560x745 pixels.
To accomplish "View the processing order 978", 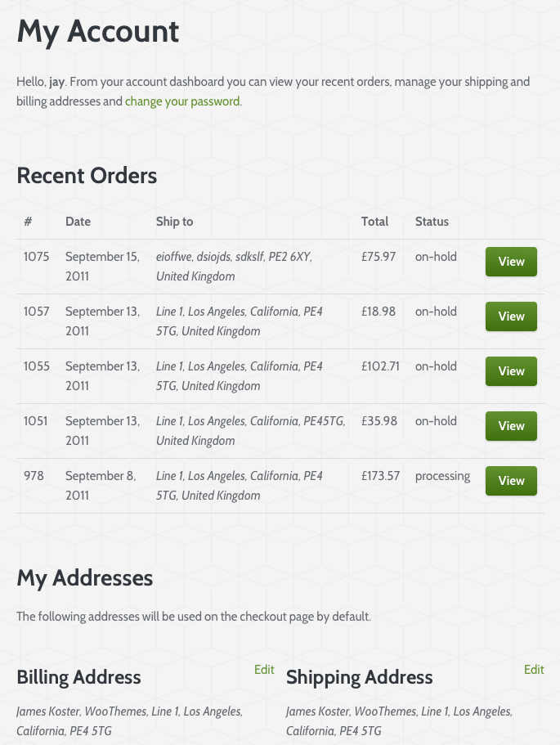I will click(511, 481).
